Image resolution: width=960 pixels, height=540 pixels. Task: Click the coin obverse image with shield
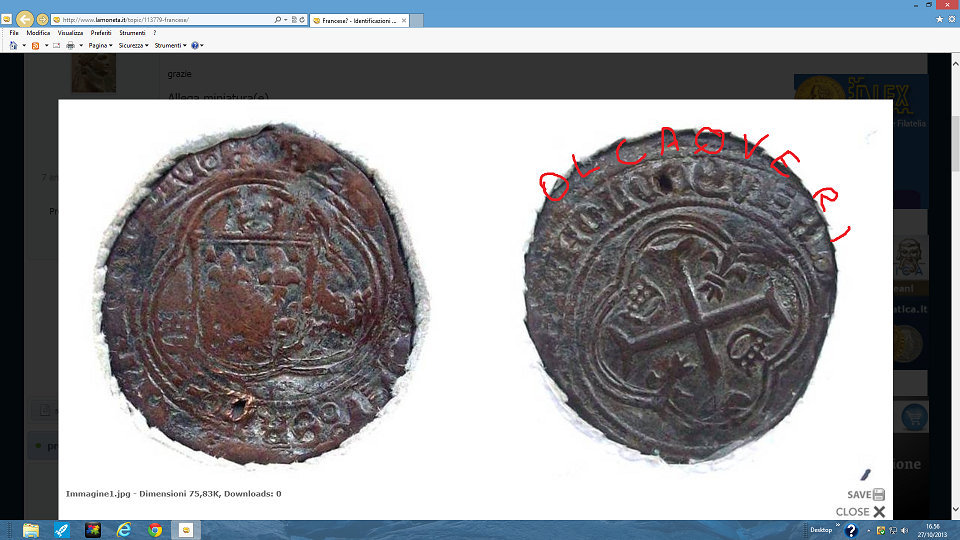tap(260, 294)
